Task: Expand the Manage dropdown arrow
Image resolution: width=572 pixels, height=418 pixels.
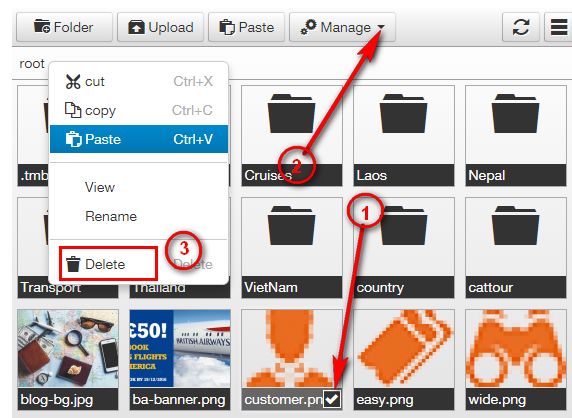Action: 381,27
